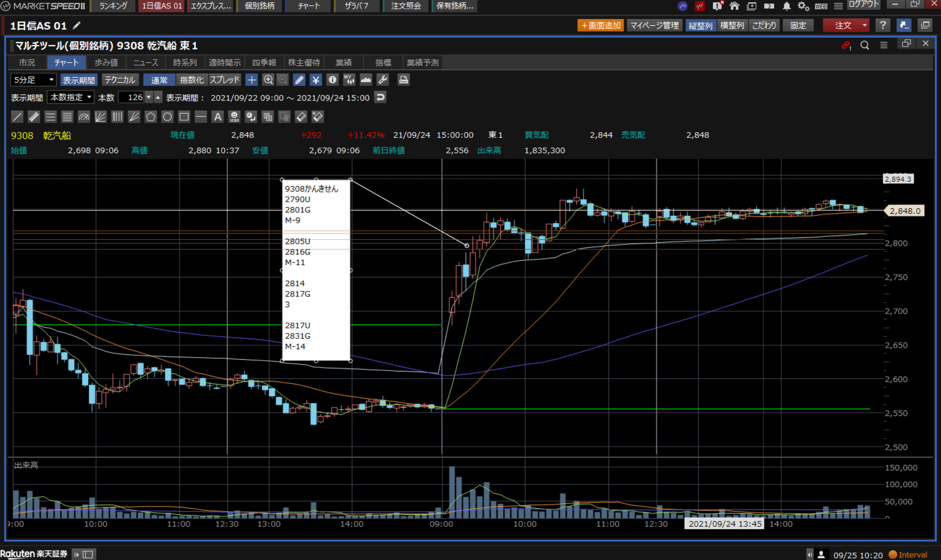
Task: Print the chart with the printer icon
Action: coord(403,80)
